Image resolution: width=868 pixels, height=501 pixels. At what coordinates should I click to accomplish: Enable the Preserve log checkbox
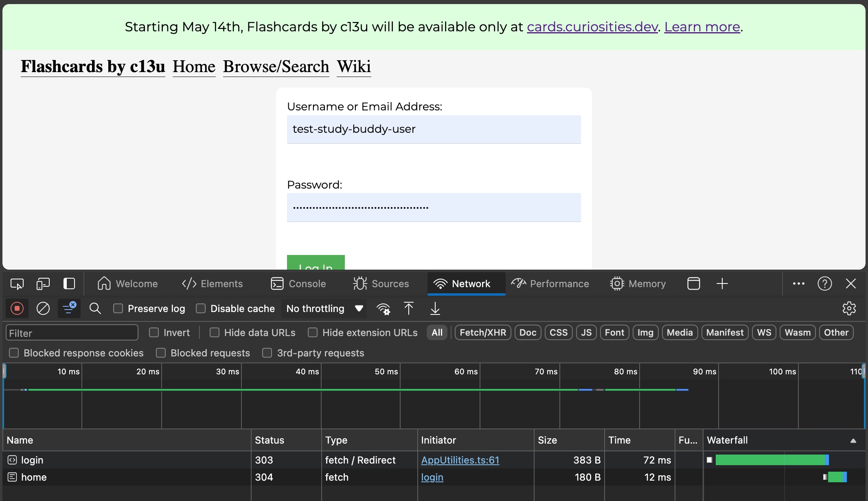(x=118, y=308)
